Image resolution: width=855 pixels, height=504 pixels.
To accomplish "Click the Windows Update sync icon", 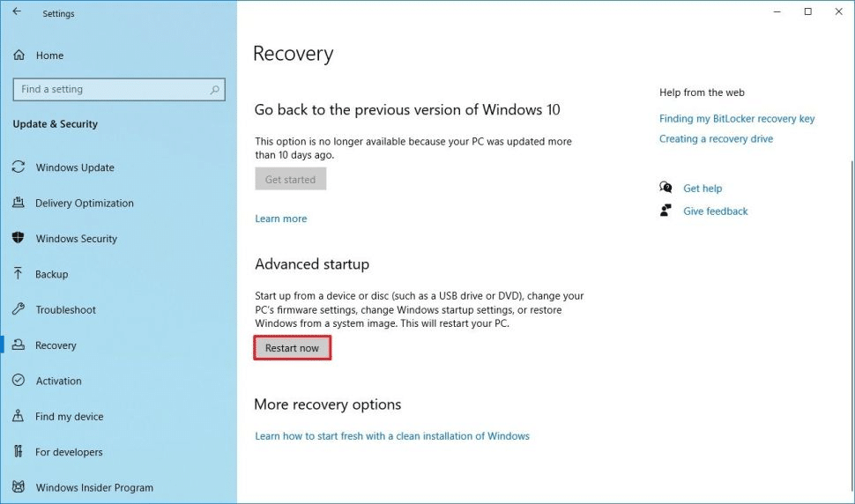I will (x=19, y=167).
